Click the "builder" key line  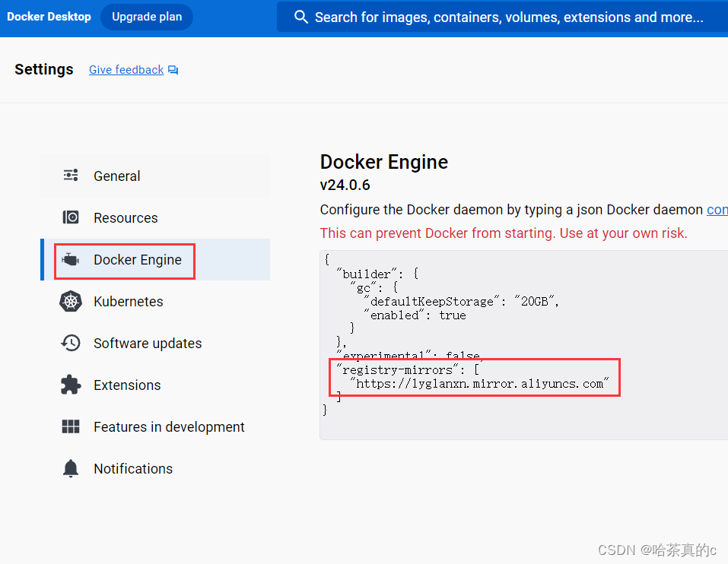coord(377,274)
